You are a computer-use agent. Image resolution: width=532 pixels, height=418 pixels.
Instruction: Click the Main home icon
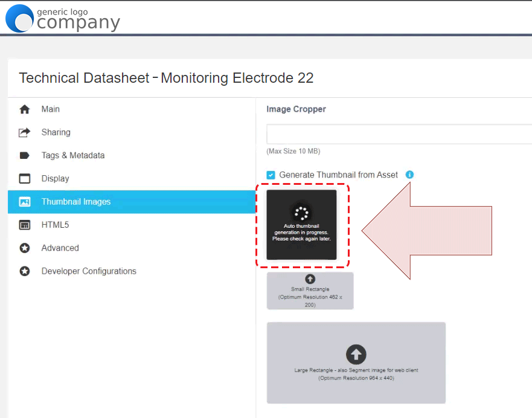tap(24, 109)
